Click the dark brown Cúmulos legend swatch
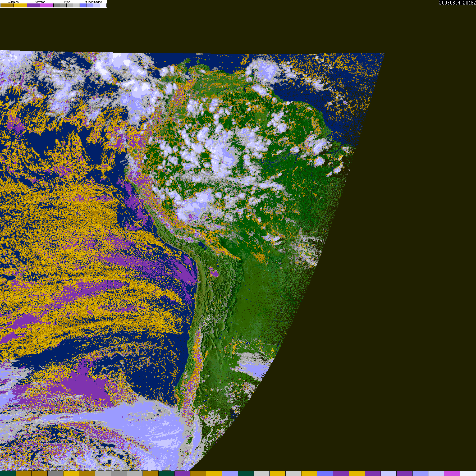476x476 pixels. pos(7,5)
